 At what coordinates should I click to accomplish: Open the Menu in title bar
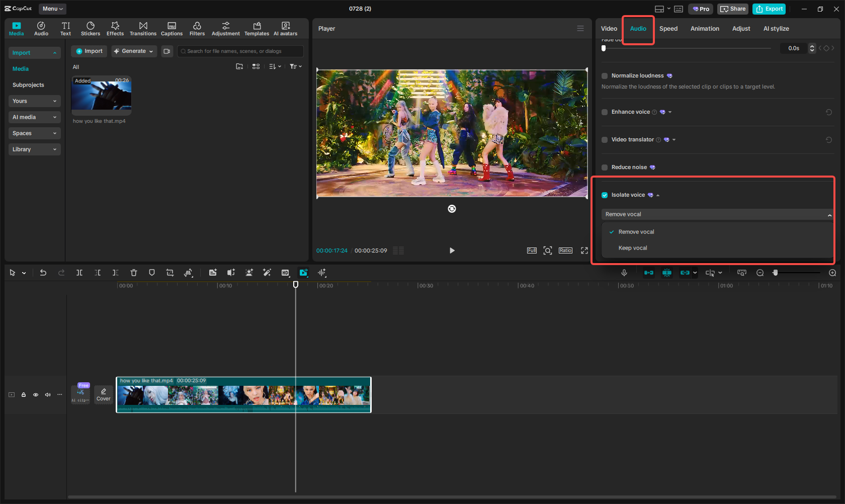pyautogui.click(x=52, y=9)
